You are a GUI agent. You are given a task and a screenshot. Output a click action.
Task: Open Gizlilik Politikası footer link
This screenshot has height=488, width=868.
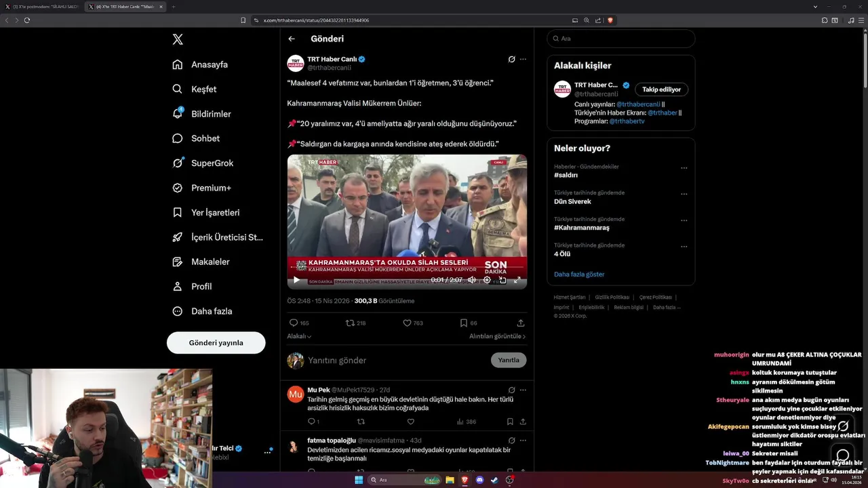coord(612,298)
